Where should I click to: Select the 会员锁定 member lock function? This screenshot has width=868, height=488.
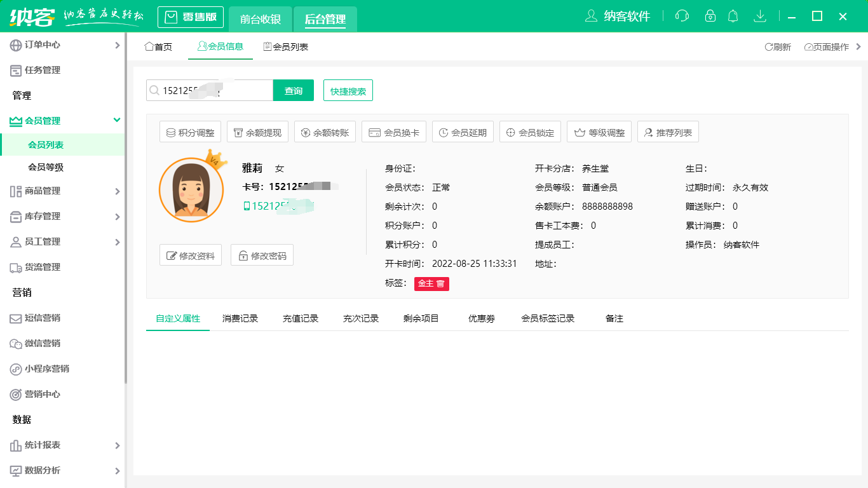coord(529,132)
